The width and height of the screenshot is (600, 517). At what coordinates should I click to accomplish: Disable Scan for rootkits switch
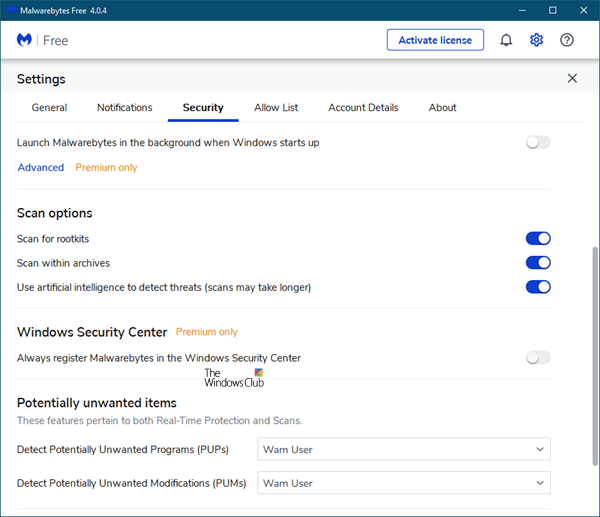538,238
